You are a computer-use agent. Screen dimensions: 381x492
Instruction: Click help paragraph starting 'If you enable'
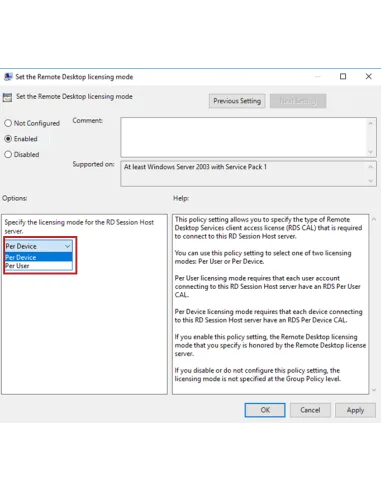[270, 345]
